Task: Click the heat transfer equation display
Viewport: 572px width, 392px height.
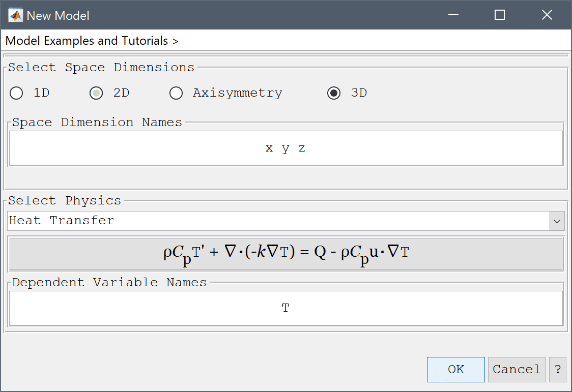Action: 286,254
